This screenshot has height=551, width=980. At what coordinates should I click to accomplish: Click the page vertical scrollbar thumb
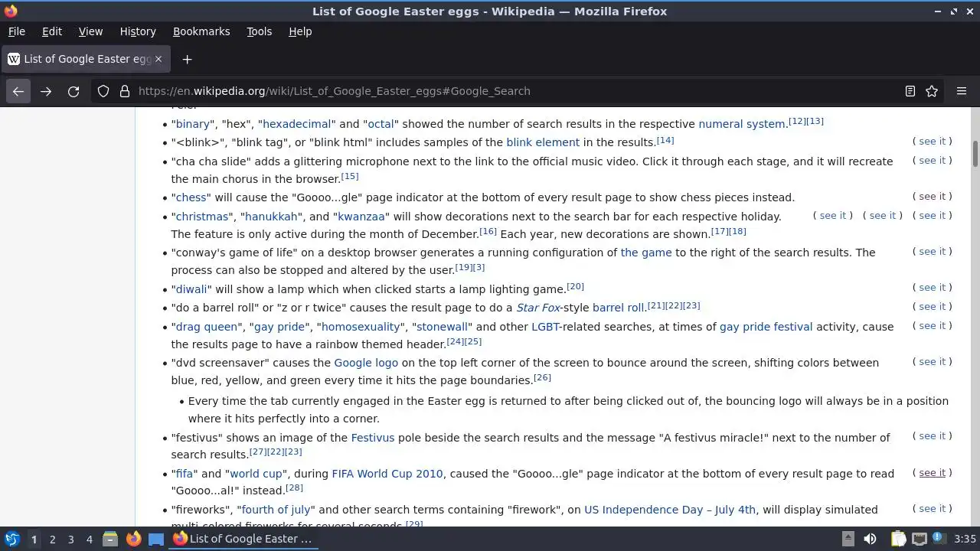coord(975,153)
